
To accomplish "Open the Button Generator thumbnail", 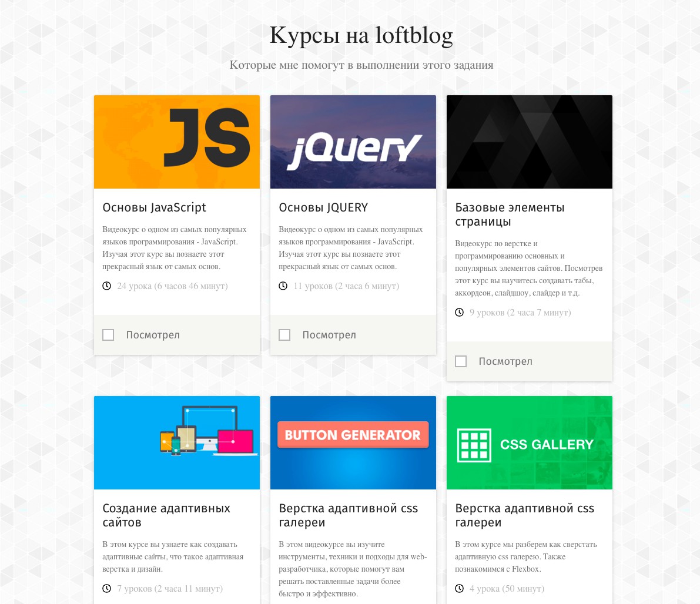I will click(x=353, y=443).
